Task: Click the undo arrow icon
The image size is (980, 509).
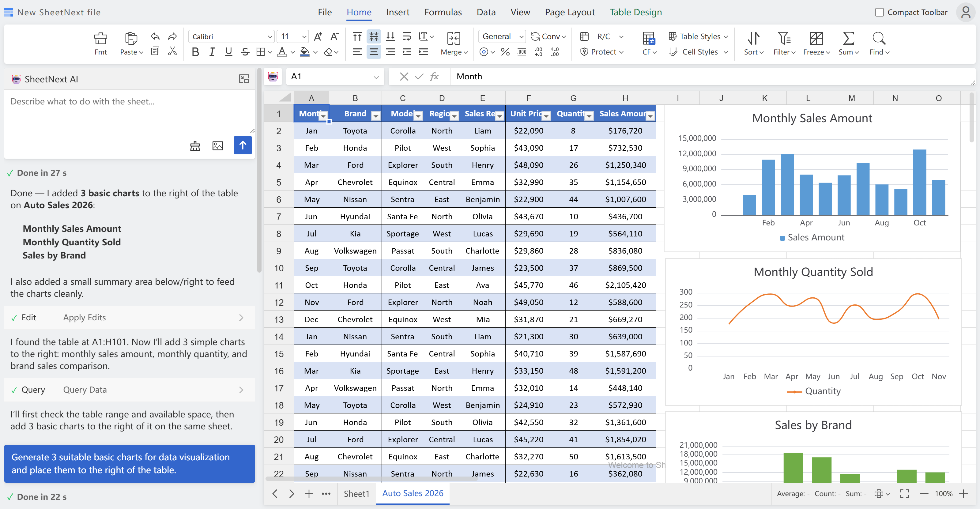Action: pos(155,36)
